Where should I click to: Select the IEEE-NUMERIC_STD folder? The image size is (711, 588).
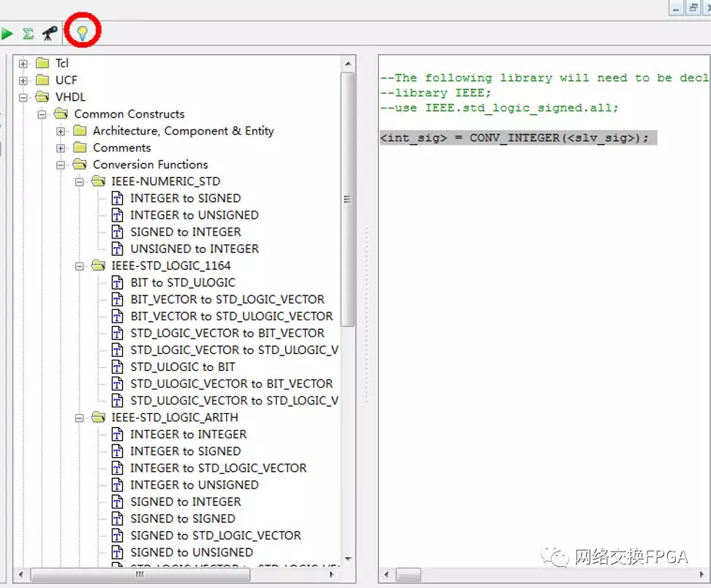[165, 181]
